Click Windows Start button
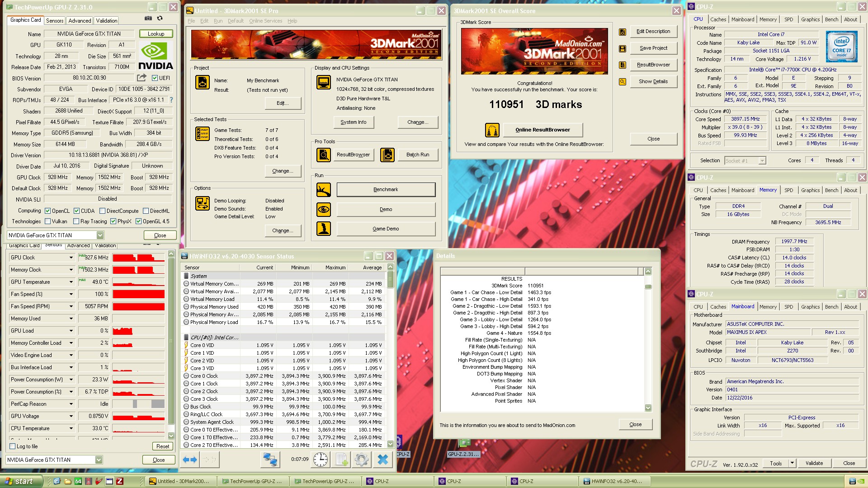 tap(22, 481)
